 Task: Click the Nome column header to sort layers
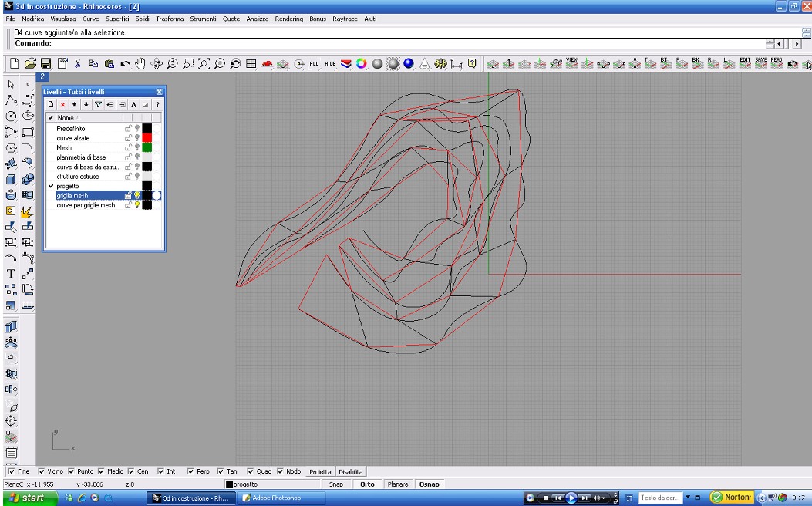click(x=66, y=117)
